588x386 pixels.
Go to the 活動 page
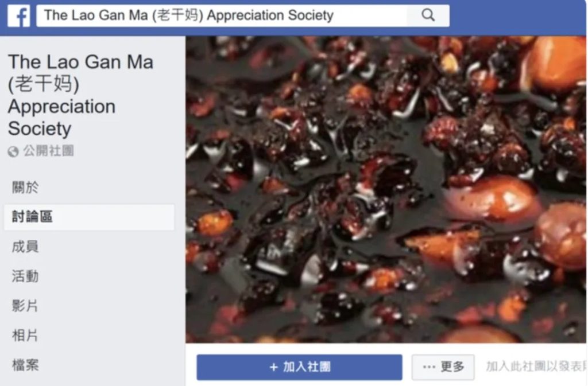point(25,276)
